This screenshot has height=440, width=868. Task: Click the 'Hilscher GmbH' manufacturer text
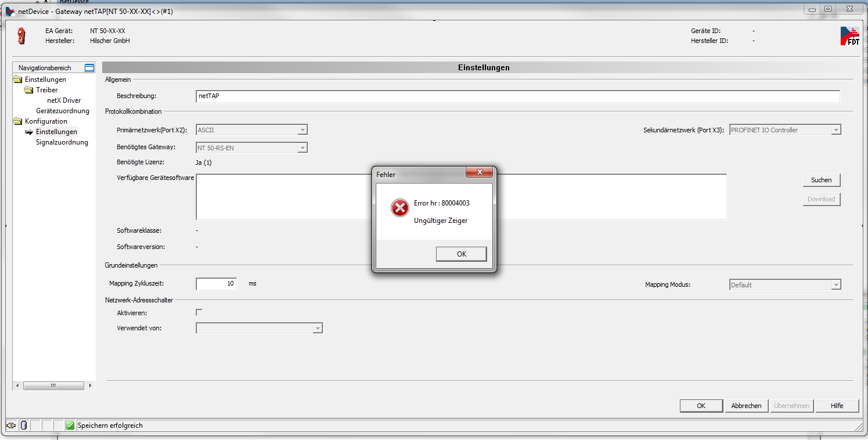110,41
